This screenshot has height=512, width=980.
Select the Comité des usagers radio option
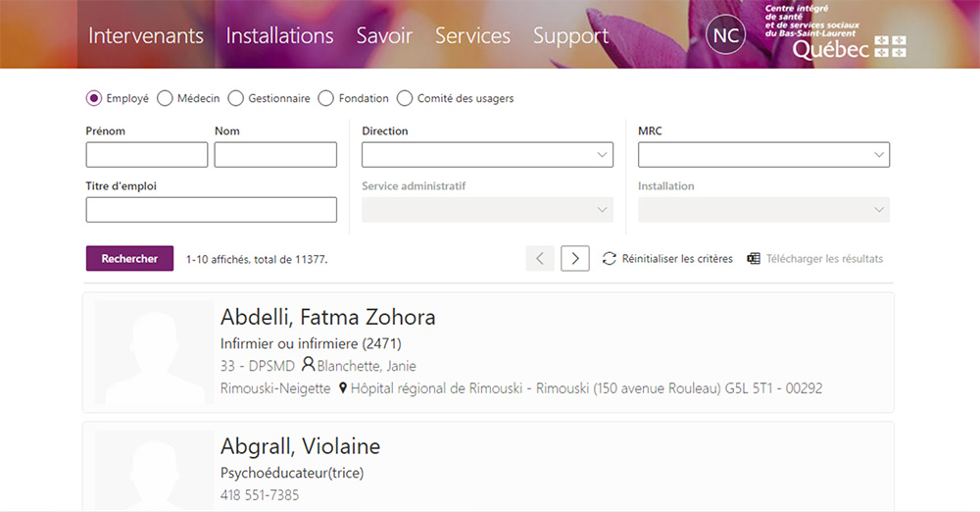coord(405,98)
